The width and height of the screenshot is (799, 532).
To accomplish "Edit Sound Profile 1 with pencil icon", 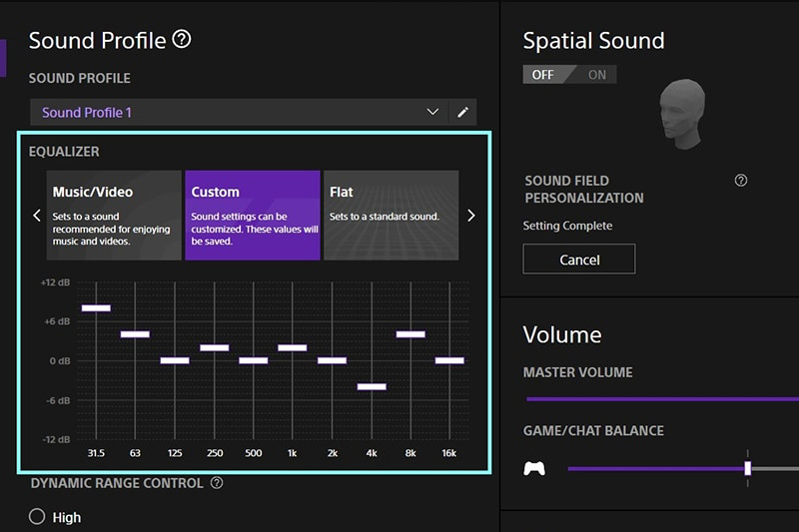I will pyautogui.click(x=462, y=112).
